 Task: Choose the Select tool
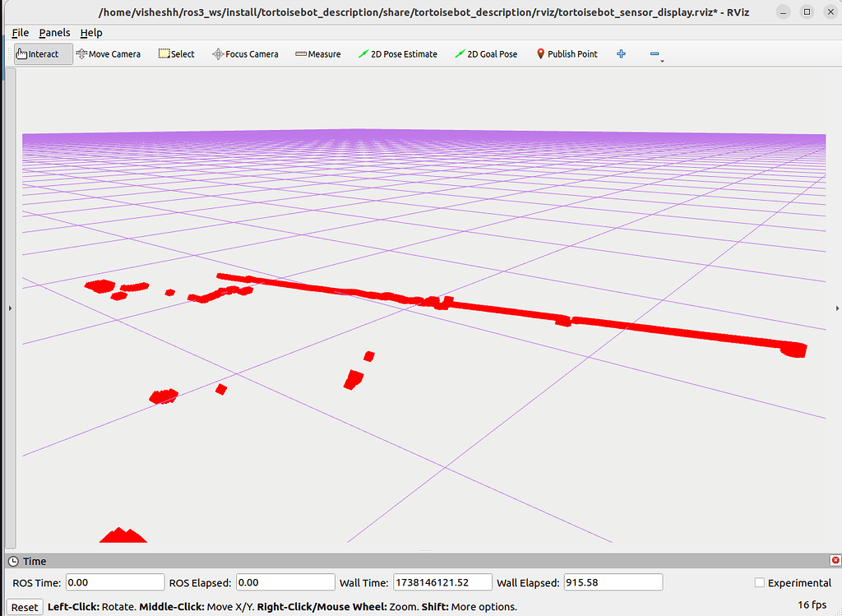pyautogui.click(x=175, y=53)
